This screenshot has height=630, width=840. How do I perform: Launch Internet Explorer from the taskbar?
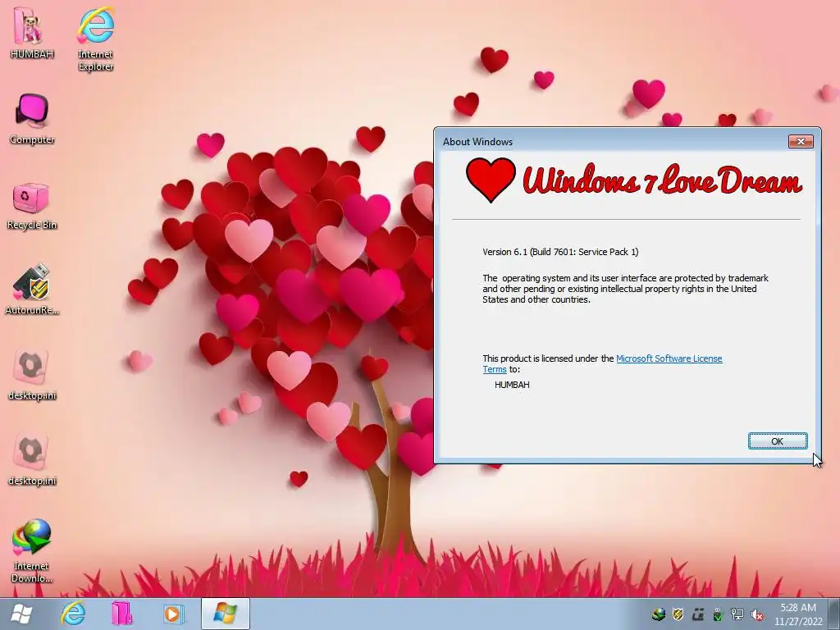click(73, 614)
